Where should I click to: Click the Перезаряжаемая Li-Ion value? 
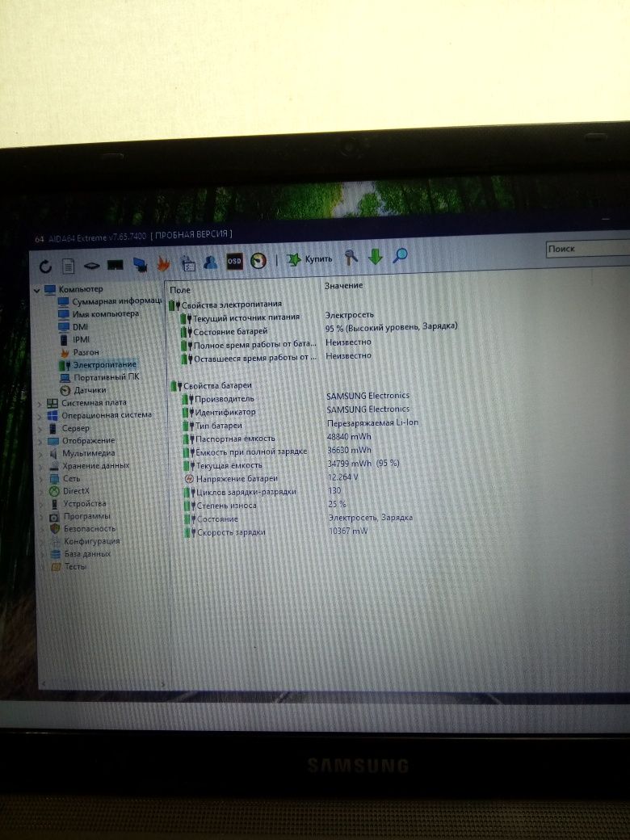coord(372,422)
